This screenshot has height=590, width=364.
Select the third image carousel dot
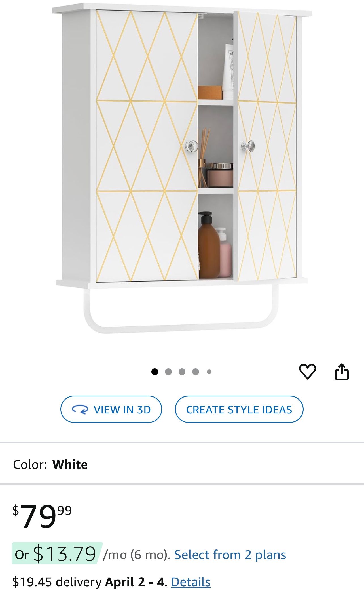182,372
